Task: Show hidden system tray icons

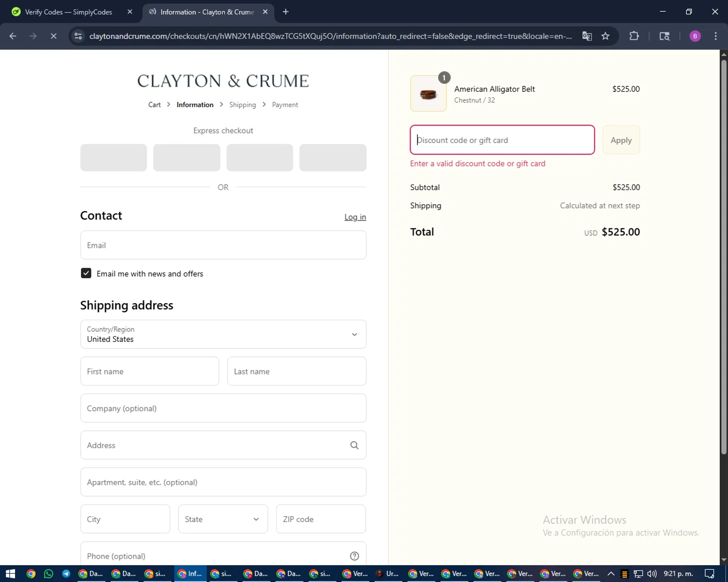Action: (611, 574)
